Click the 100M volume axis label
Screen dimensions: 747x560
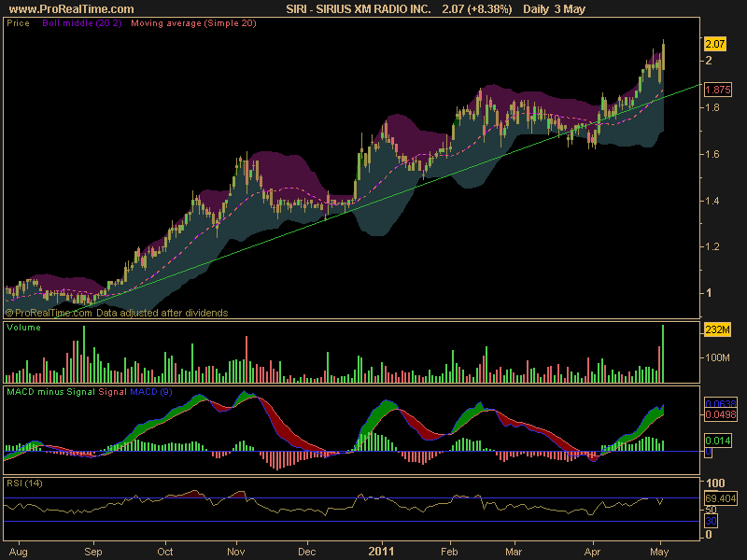coord(717,357)
